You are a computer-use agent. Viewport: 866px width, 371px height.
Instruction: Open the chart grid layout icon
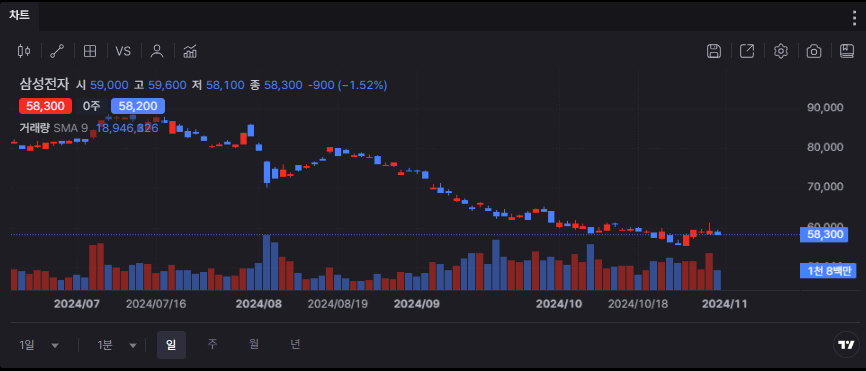pyautogui.click(x=89, y=51)
